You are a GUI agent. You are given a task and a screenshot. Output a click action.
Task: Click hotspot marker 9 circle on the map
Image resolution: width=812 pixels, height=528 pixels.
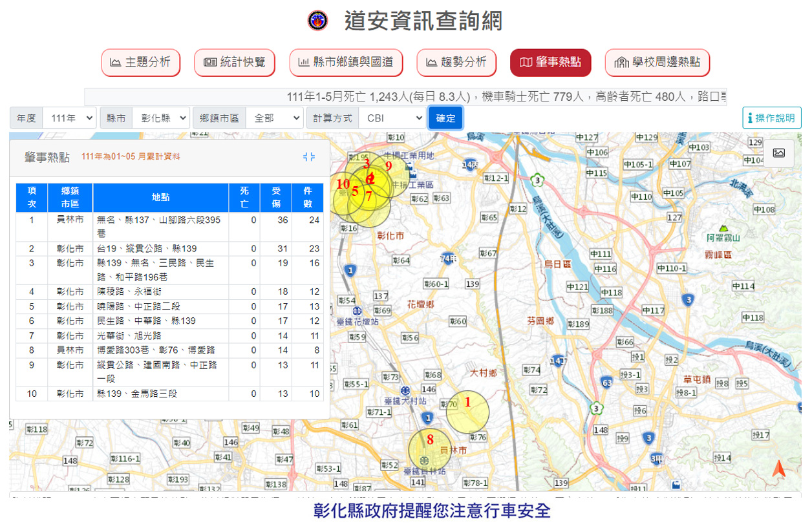coord(389,165)
